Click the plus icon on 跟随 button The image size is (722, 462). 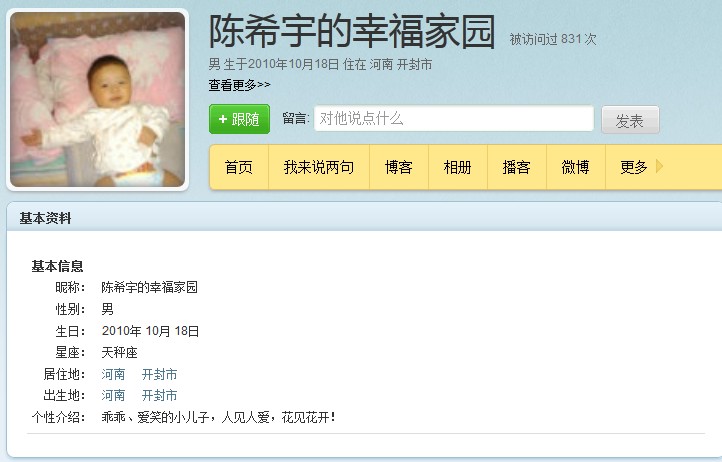pos(223,119)
